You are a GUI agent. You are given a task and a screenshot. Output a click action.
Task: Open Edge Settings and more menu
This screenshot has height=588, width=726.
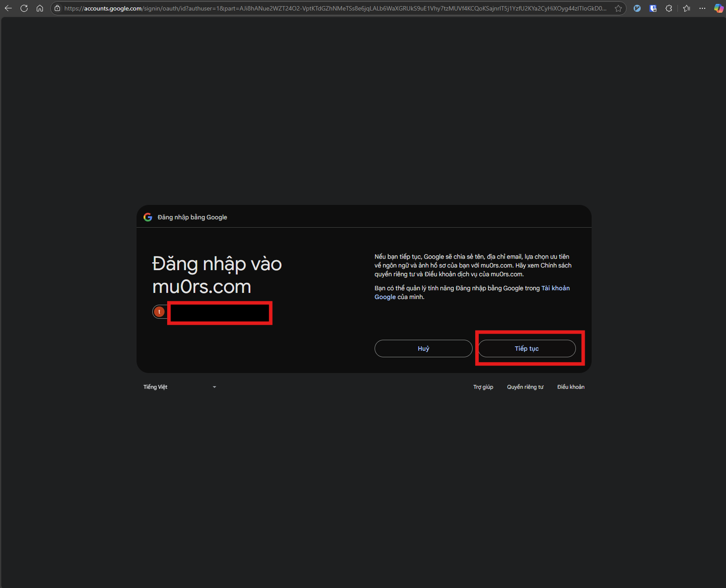(x=702, y=8)
